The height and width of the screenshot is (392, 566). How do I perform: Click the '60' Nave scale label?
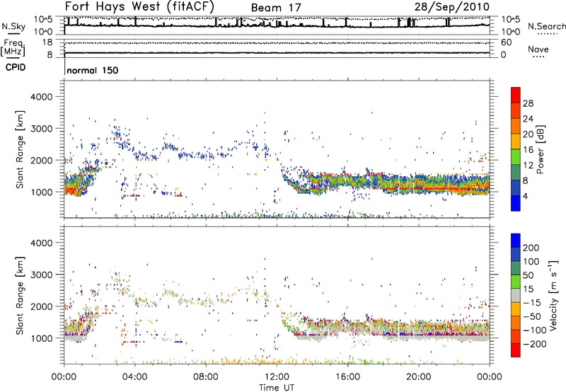click(x=506, y=42)
